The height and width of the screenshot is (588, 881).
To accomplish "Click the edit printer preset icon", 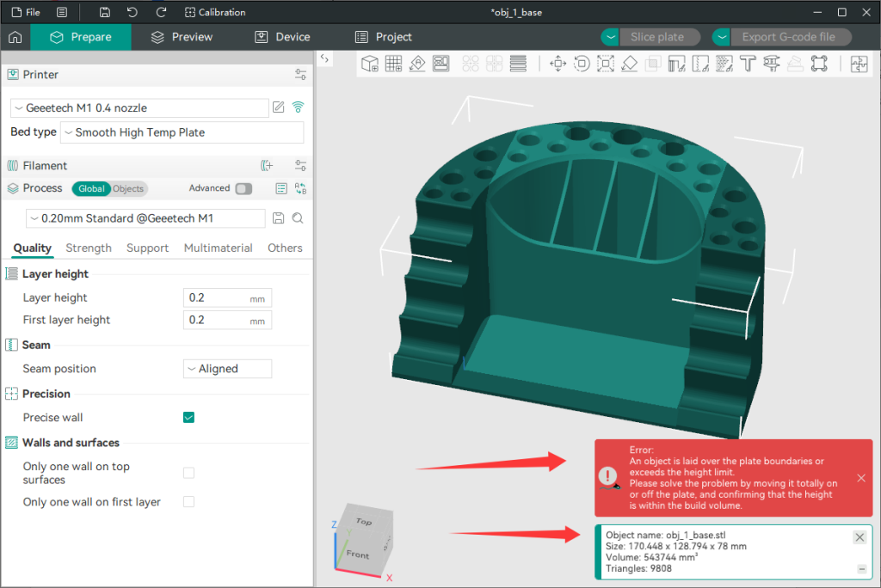I will click(x=279, y=107).
